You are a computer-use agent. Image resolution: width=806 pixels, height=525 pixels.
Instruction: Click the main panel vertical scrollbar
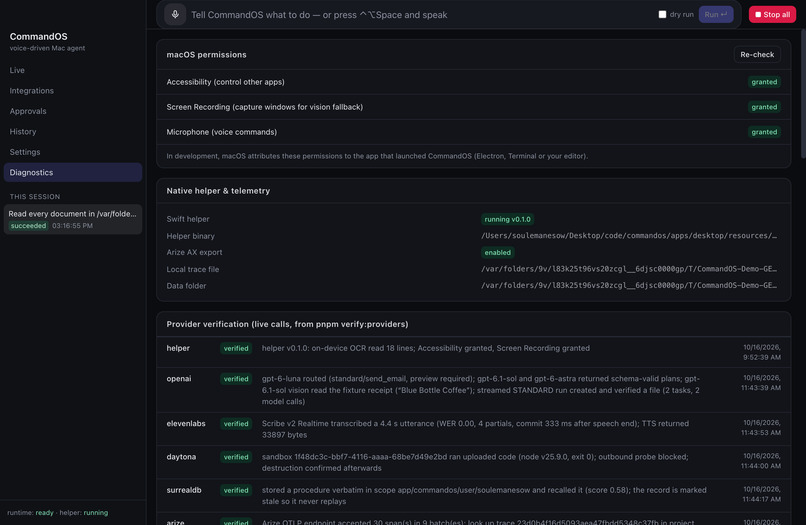(803, 93)
